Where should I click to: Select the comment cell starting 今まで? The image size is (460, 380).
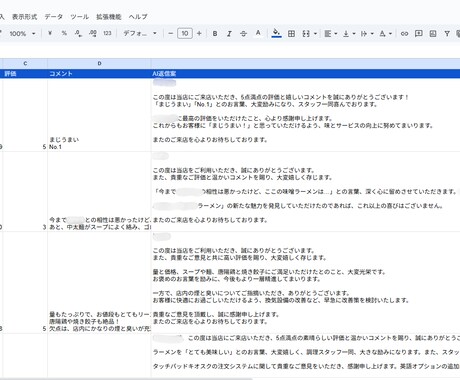coord(99,192)
